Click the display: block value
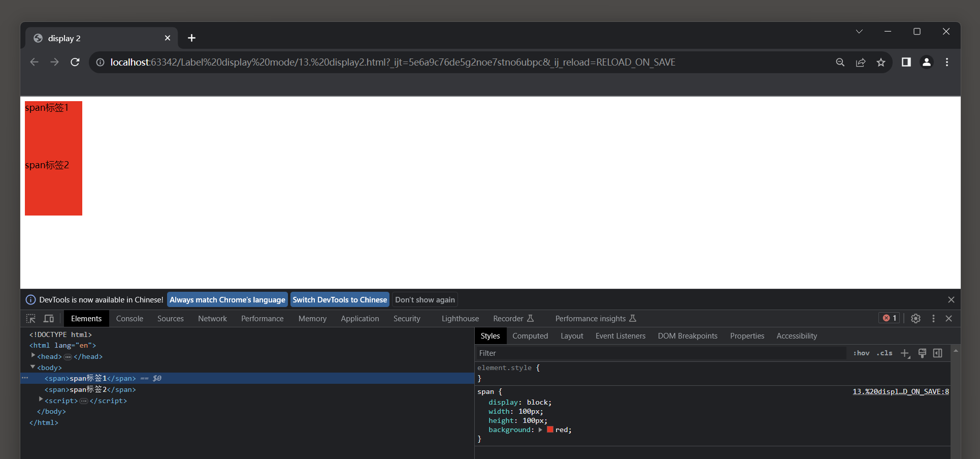 537,403
